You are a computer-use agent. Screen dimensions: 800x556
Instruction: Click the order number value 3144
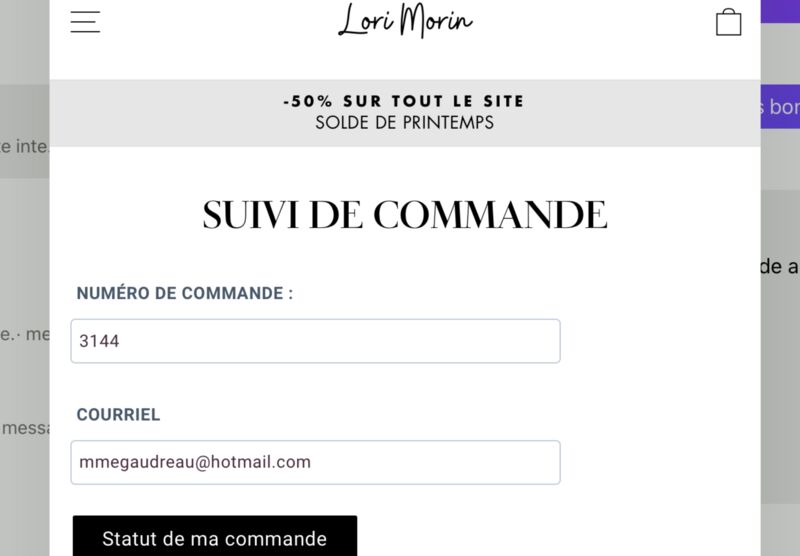point(99,341)
